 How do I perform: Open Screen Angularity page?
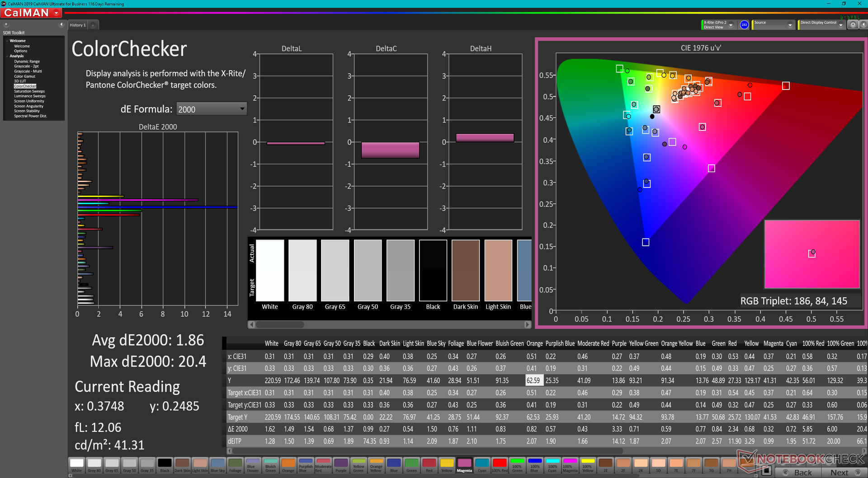click(28, 106)
